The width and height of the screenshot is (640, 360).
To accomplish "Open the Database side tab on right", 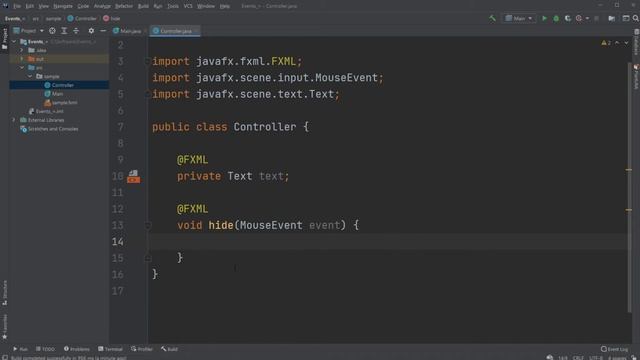I will point(636,42).
